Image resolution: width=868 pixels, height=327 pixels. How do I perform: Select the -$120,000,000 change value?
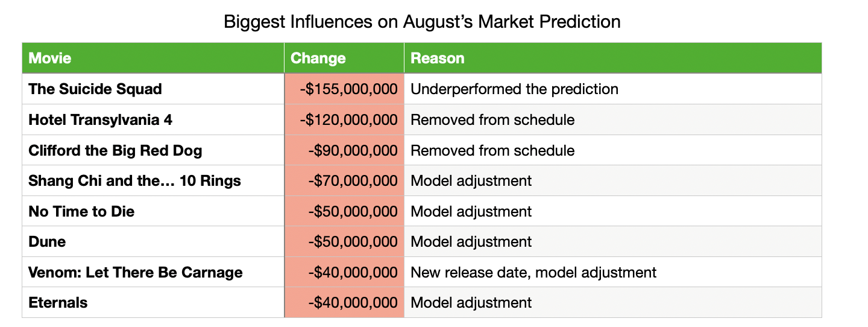pyautogui.click(x=349, y=120)
